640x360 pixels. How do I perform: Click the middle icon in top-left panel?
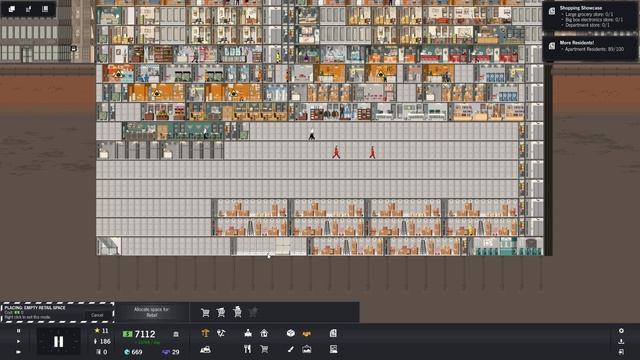coord(29,9)
